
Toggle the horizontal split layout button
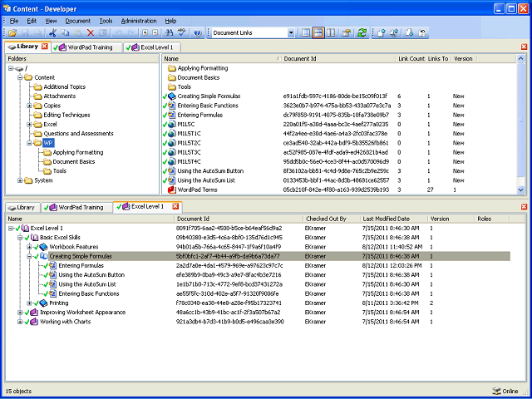coord(318,33)
